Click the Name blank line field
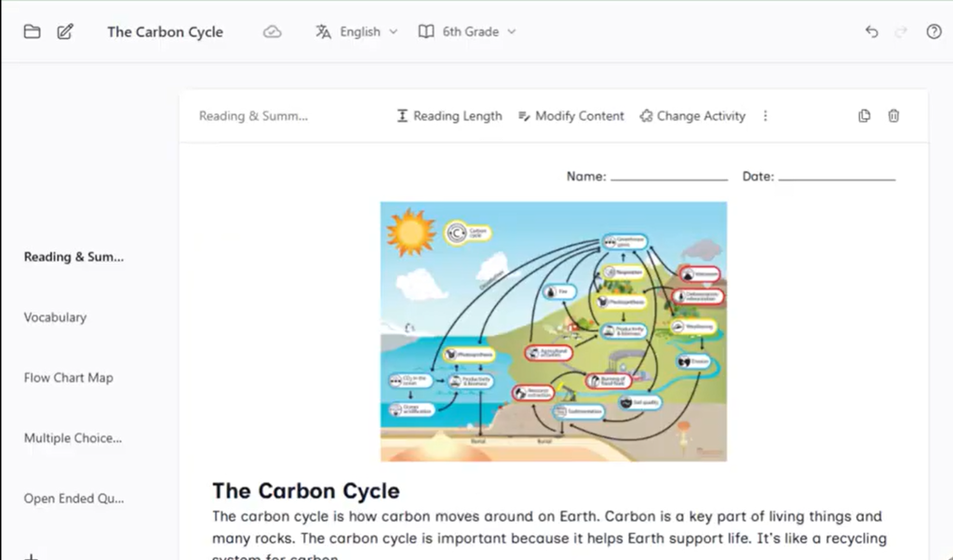 point(669,176)
